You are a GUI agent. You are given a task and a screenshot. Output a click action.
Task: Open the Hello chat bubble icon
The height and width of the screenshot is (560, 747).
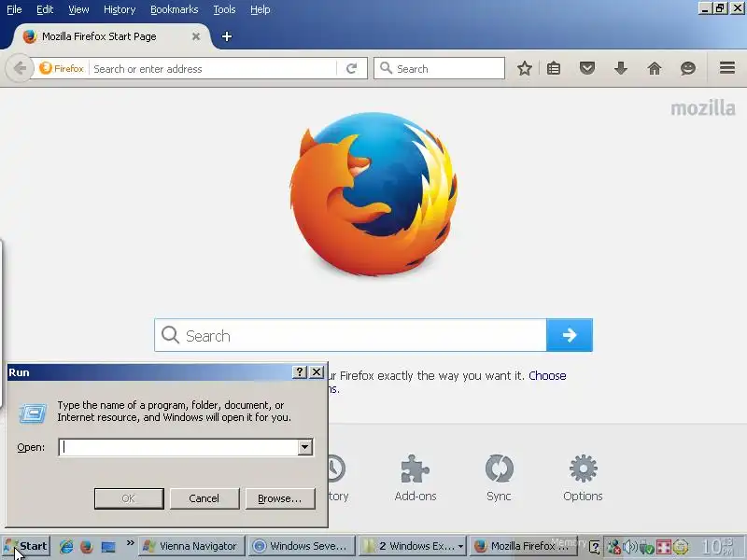click(688, 68)
